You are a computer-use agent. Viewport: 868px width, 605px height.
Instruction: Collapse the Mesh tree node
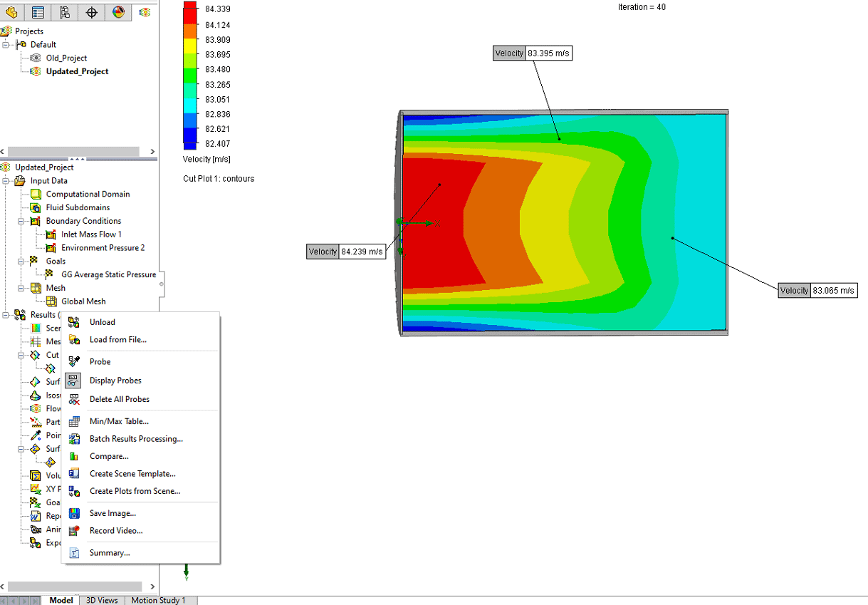[21, 288]
